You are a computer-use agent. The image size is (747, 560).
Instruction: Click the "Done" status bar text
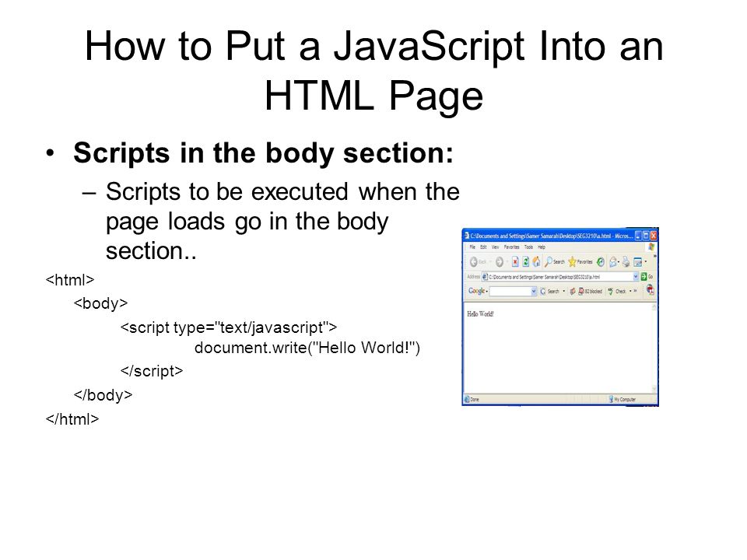coord(475,400)
